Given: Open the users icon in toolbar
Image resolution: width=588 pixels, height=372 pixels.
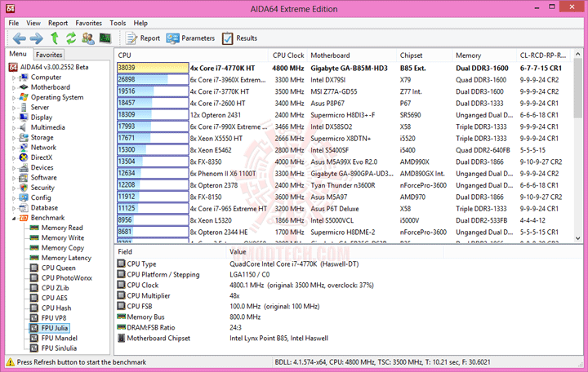Looking at the screenshot, I should (88, 38).
